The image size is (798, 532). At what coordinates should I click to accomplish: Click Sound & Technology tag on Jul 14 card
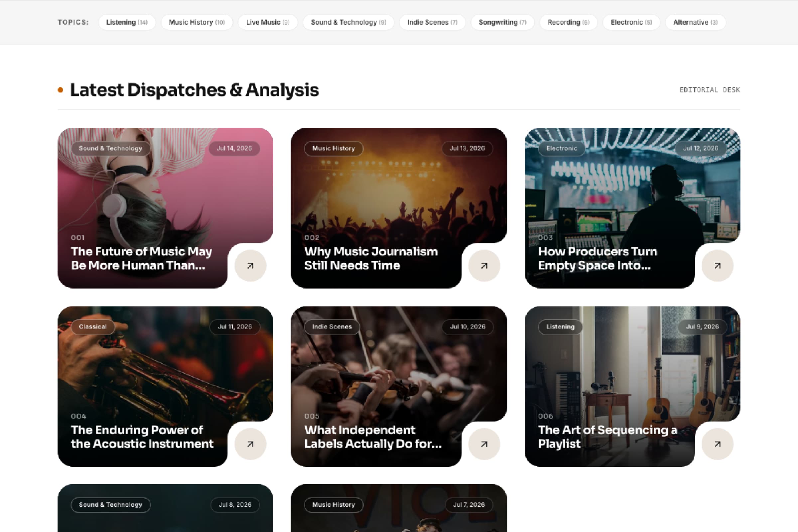pyautogui.click(x=111, y=149)
